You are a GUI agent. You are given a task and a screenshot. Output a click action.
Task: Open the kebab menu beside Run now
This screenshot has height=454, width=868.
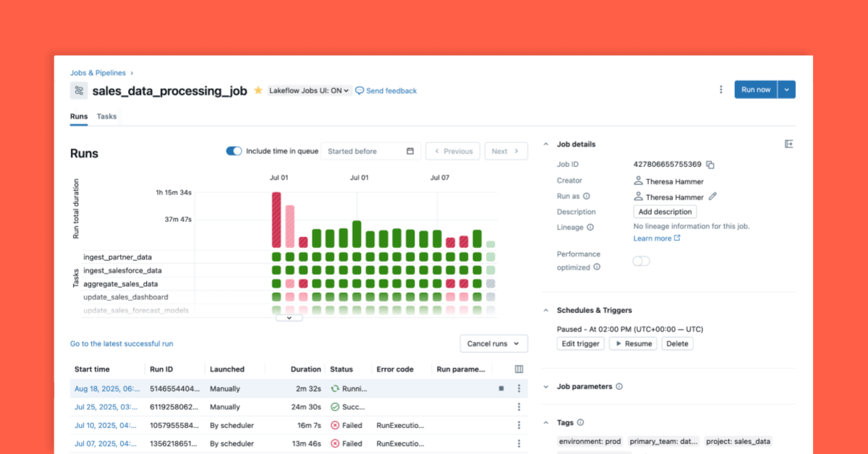click(720, 90)
